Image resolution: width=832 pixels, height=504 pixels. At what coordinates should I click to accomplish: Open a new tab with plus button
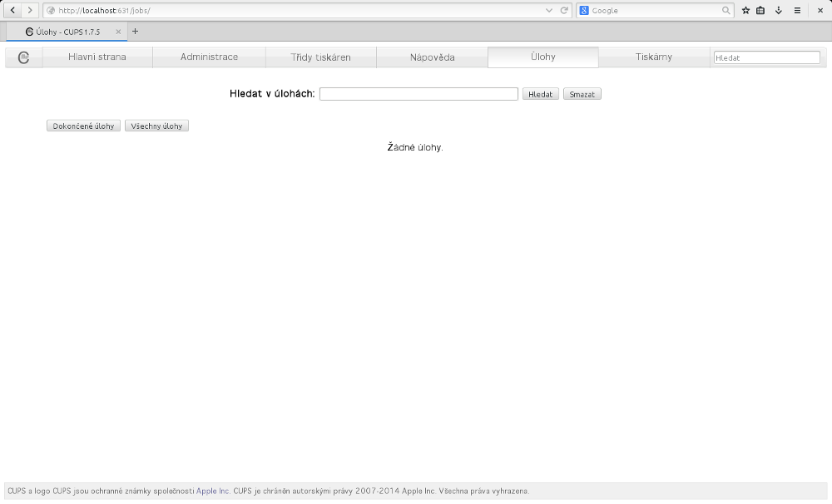136,32
